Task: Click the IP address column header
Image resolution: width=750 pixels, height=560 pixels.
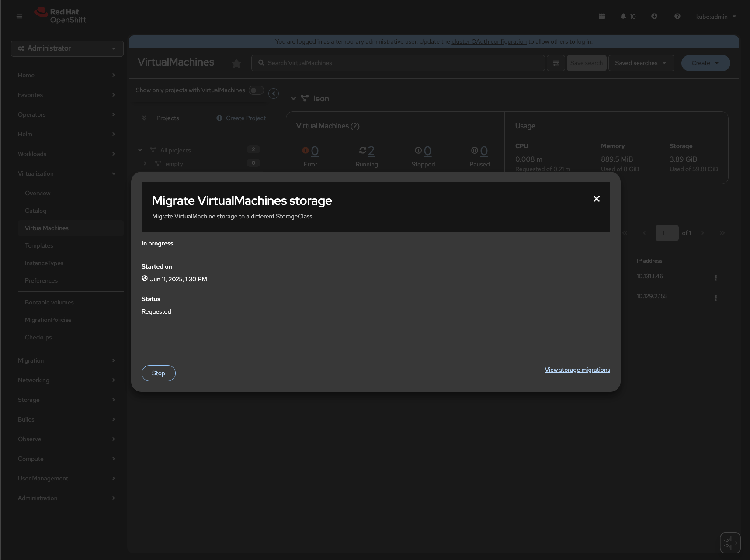Action: coord(649,261)
